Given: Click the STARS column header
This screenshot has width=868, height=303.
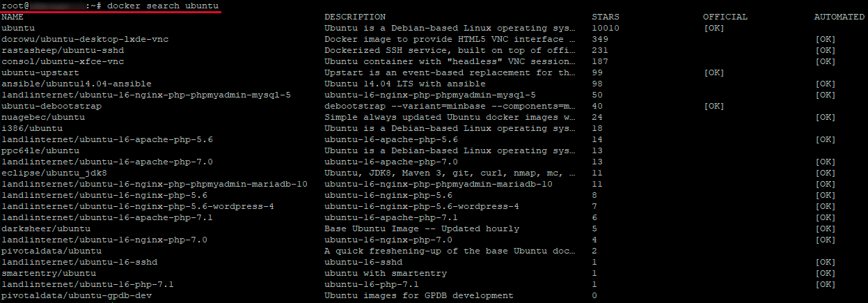Looking at the screenshot, I should tap(605, 17).
